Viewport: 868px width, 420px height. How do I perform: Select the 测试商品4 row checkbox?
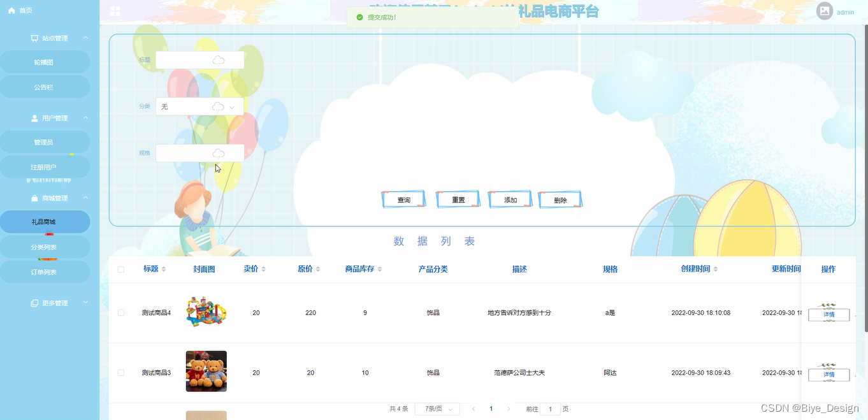[121, 313]
